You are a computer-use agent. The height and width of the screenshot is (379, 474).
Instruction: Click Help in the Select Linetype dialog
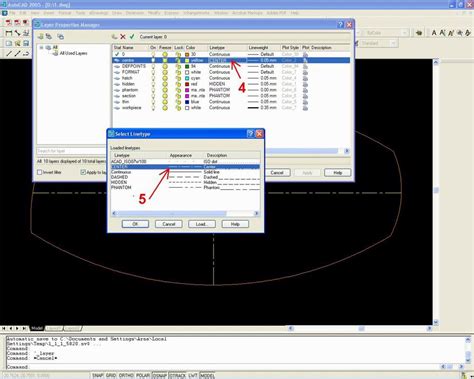click(x=235, y=224)
